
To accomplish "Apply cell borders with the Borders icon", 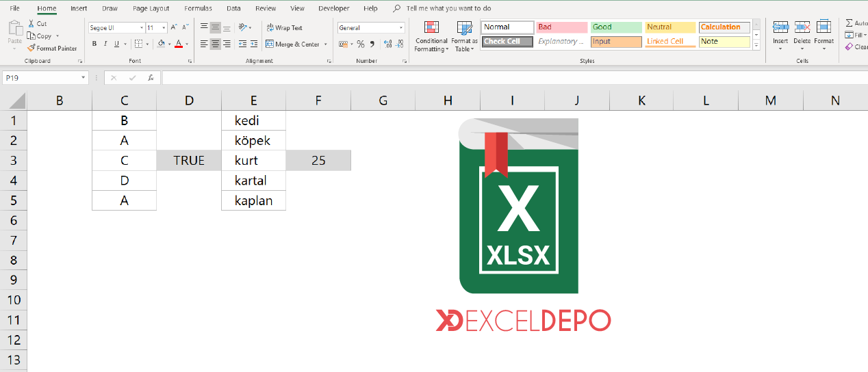I will [x=138, y=44].
